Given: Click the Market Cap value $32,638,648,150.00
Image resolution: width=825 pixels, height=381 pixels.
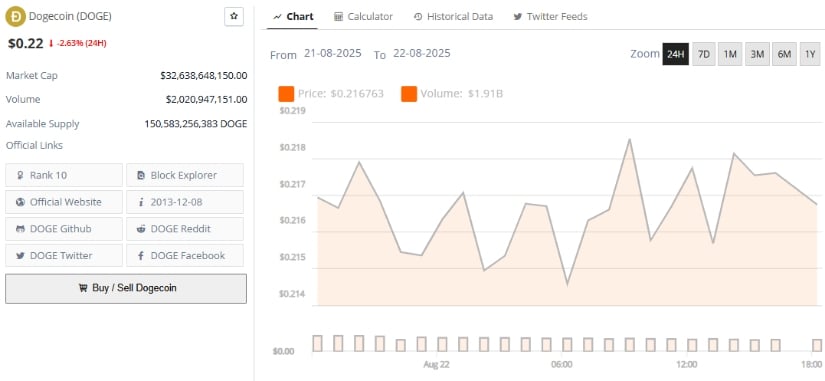Looking at the screenshot, I should click(x=204, y=76).
